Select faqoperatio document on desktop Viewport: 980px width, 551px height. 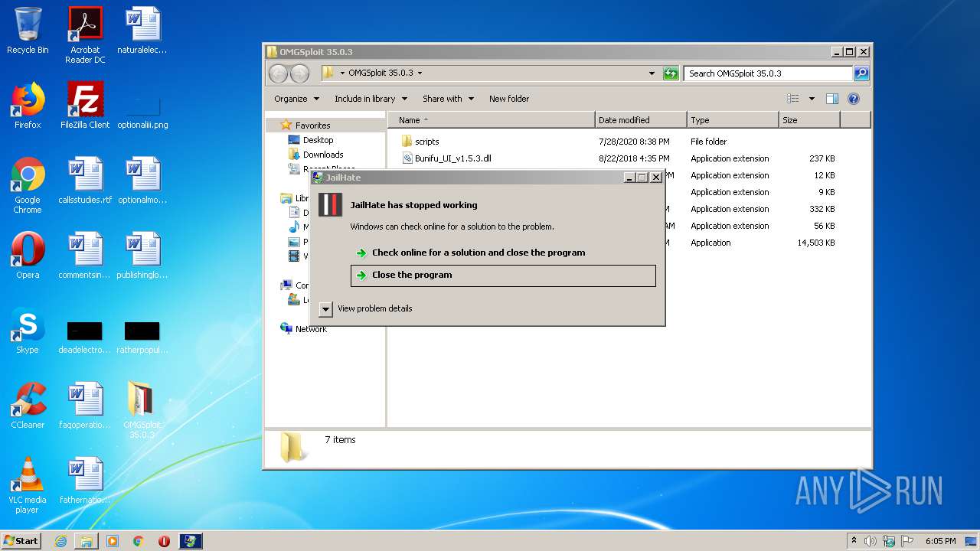pos(85,406)
